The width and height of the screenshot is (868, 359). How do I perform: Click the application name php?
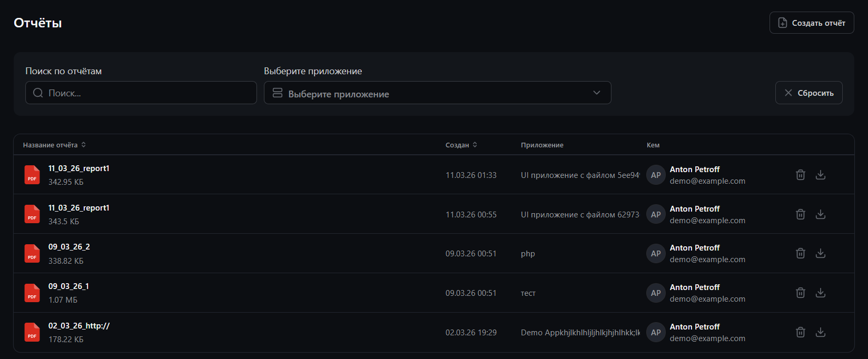528,254
